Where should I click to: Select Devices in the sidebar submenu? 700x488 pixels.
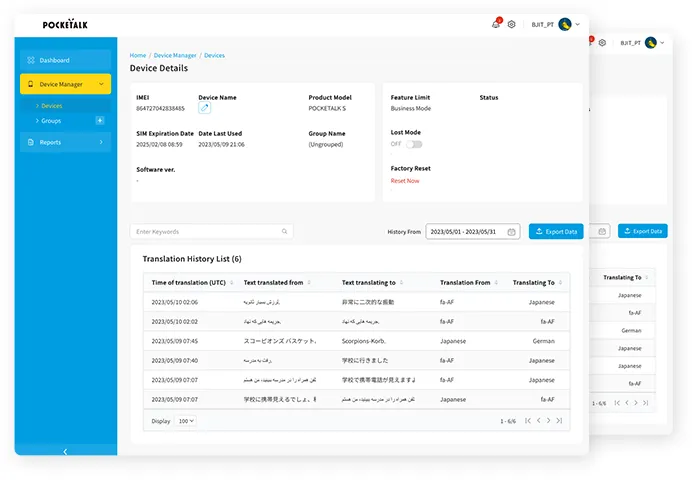(x=51, y=105)
